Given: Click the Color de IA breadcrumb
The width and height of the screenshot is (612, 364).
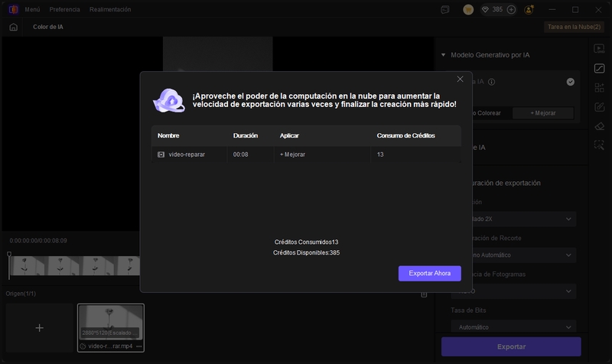Looking at the screenshot, I should [x=48, y=27].
